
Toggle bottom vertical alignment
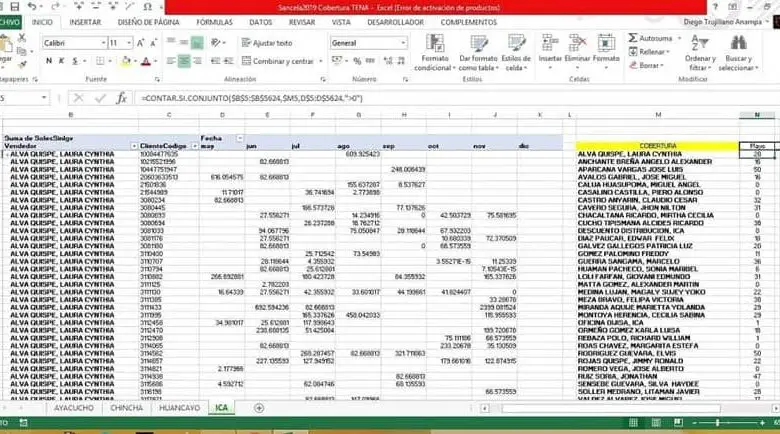[197, 43]
